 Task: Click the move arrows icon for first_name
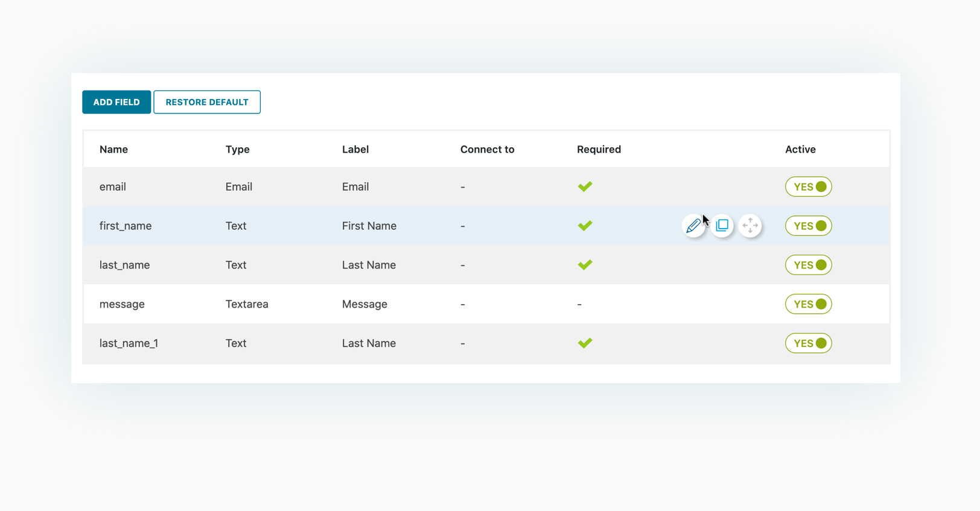point(750,226)
